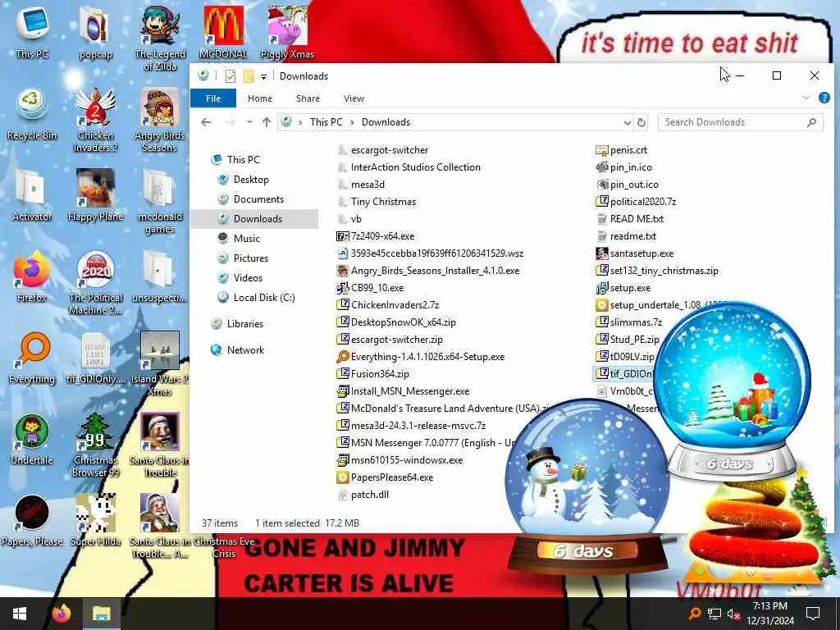Screen dimensions: 840x630
Task: Open the address bar history dropdown
Action: pyautogui.click(x=627, y=123)
